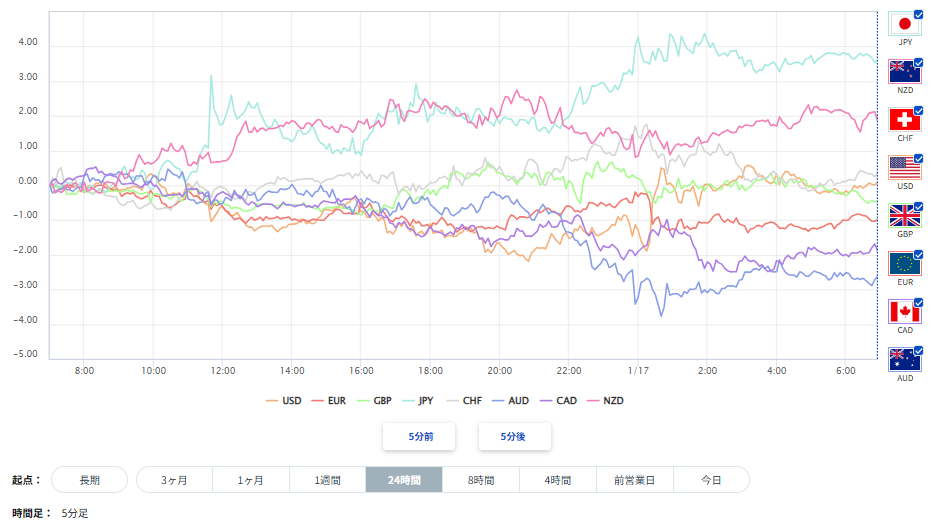Toggle AUD series in chart legend
The height and width of the screenshot is (531, 933).
[511, 401]
